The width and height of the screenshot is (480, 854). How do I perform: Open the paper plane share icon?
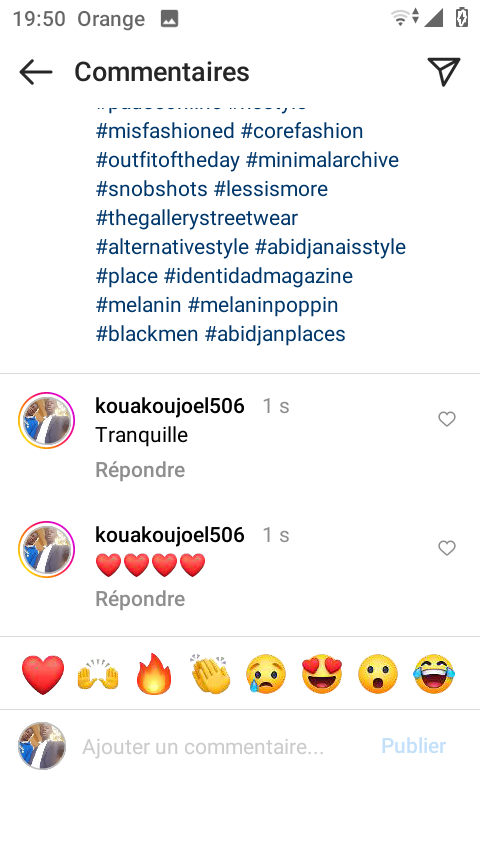coord(444,71)
